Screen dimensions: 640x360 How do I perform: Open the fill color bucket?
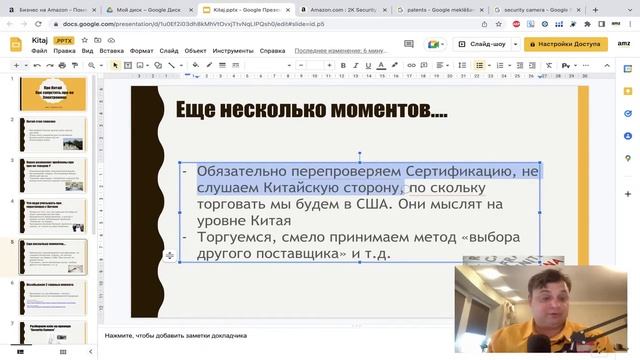[196, 65]
